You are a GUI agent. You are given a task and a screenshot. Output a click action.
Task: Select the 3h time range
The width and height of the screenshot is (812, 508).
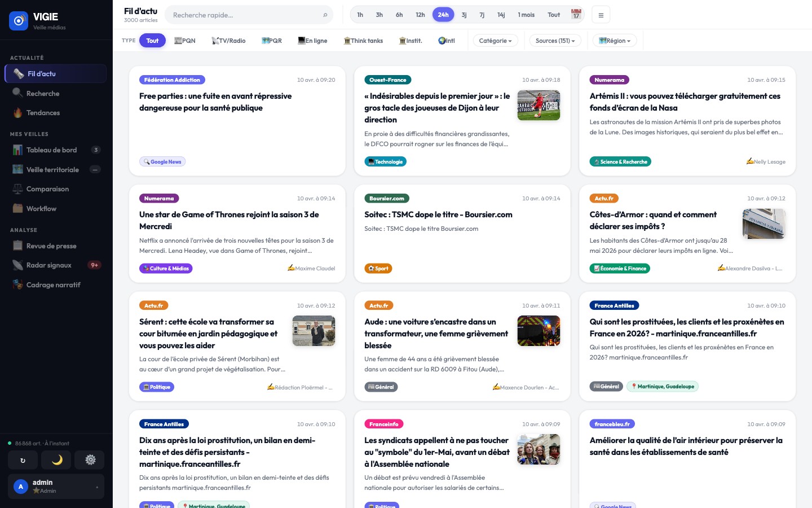[x=379, y=15]
